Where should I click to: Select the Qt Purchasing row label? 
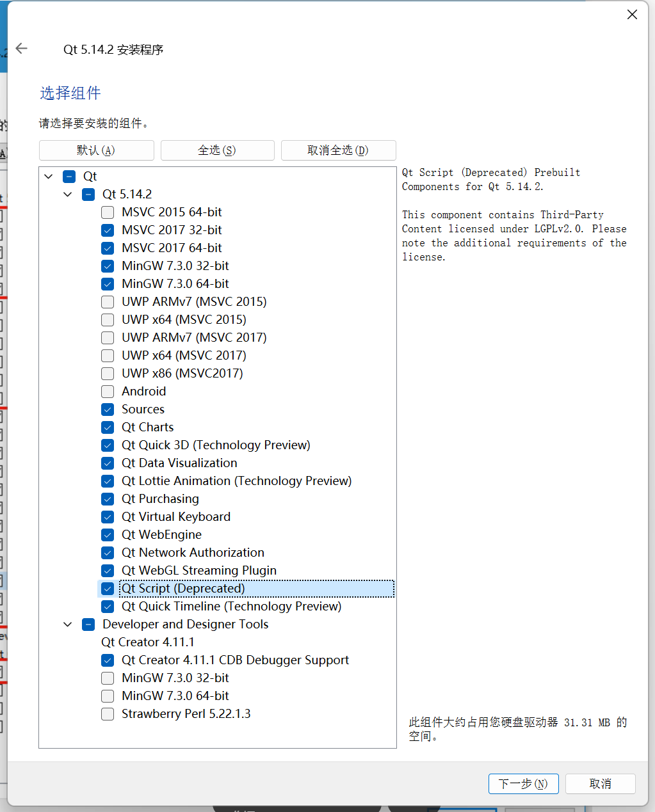pos(161,498)
